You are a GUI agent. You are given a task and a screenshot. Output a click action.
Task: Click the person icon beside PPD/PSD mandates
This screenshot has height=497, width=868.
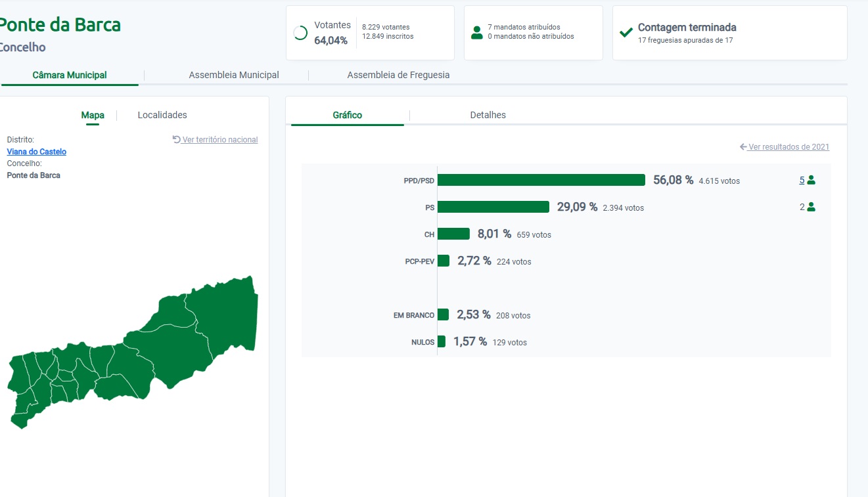click(x=811, y=180)
